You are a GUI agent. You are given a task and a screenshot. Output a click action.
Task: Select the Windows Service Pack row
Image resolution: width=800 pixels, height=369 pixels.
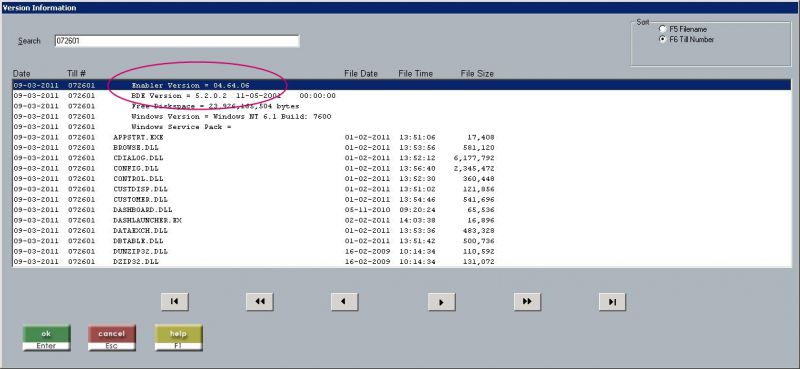pyautogui.click(x=402, y=127)
